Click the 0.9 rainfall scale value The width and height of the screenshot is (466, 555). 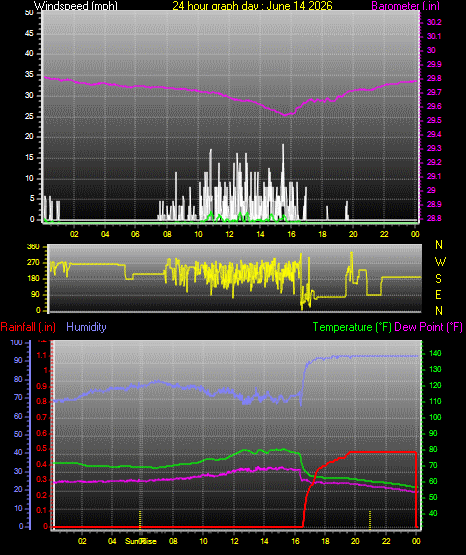tap(42, 386)
